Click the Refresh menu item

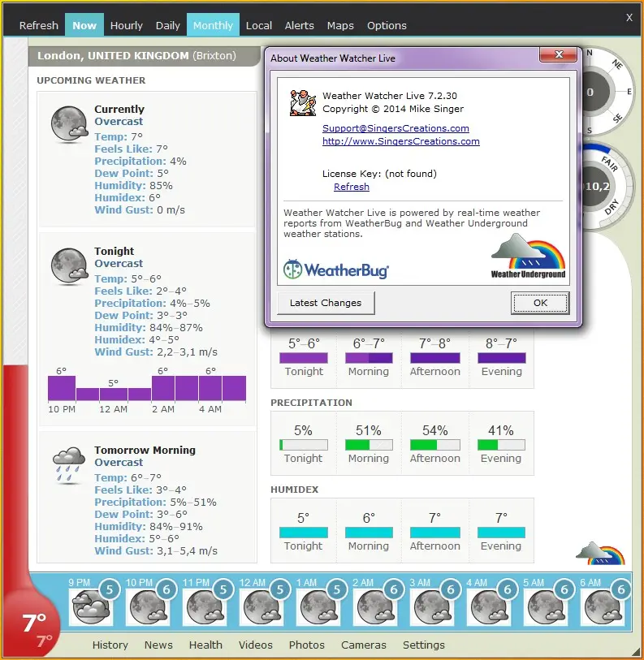39,25
